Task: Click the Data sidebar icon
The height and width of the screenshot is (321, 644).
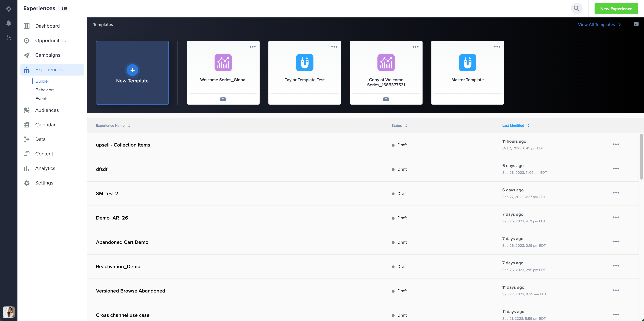Action: [x=27, y=139]
